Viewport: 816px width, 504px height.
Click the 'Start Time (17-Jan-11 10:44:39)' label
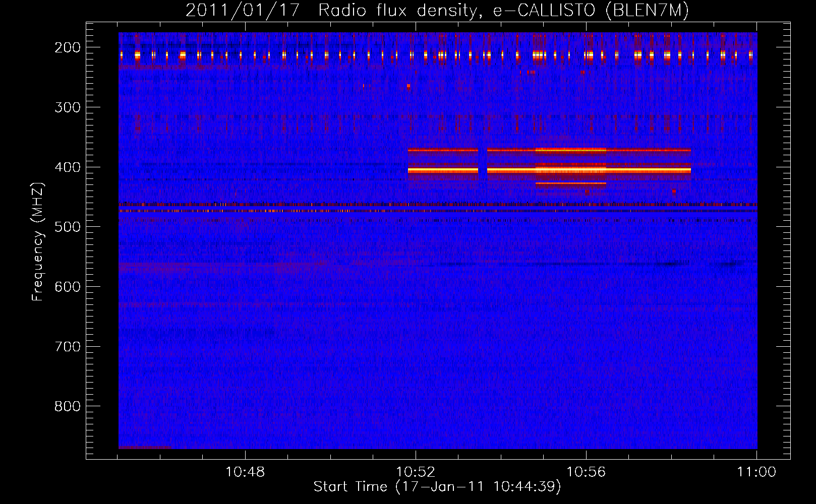437,487
